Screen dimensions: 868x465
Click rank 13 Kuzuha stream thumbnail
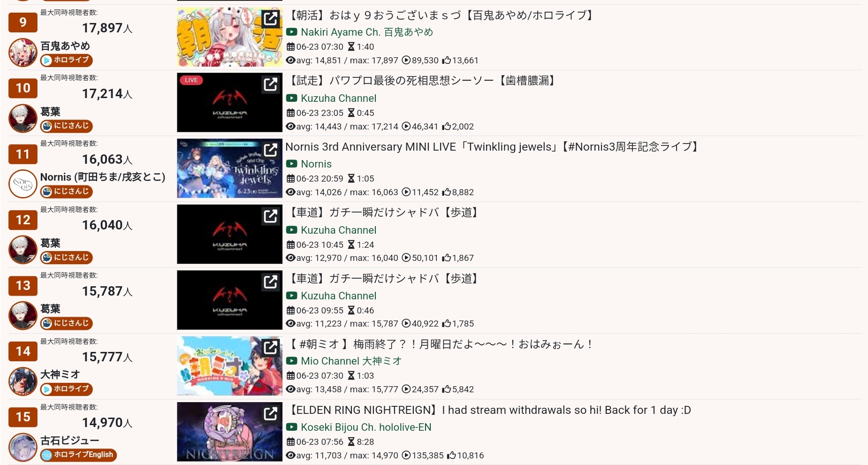coord(229,300)
